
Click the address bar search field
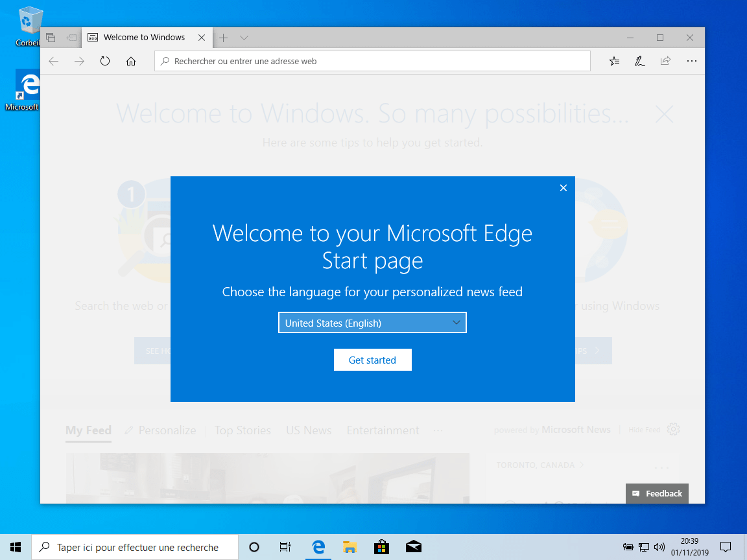tap(372, 61)
